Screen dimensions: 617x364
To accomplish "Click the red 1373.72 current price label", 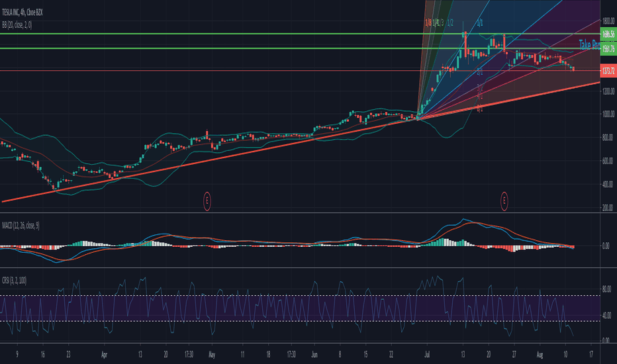I will point(608,71).
